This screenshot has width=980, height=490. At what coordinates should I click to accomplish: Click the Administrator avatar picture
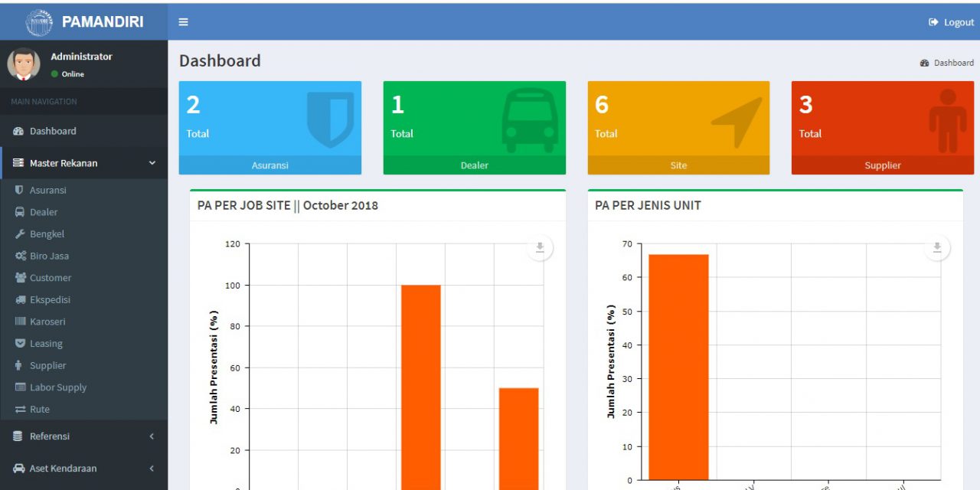24,64
